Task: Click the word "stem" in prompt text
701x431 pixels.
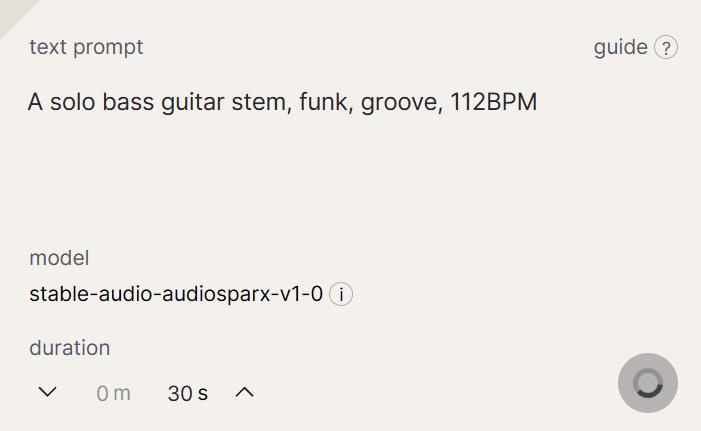Action: (262, 102)
